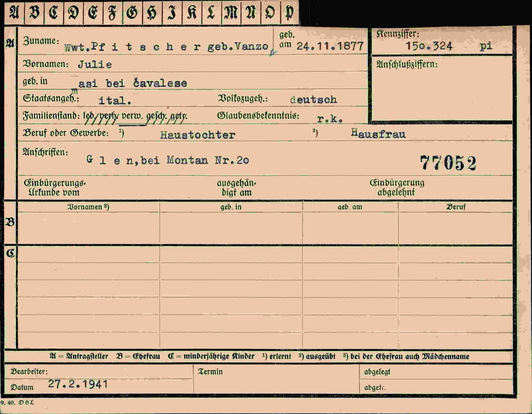Click the legend text 'A = Antragsteller'

coord(79,356)
